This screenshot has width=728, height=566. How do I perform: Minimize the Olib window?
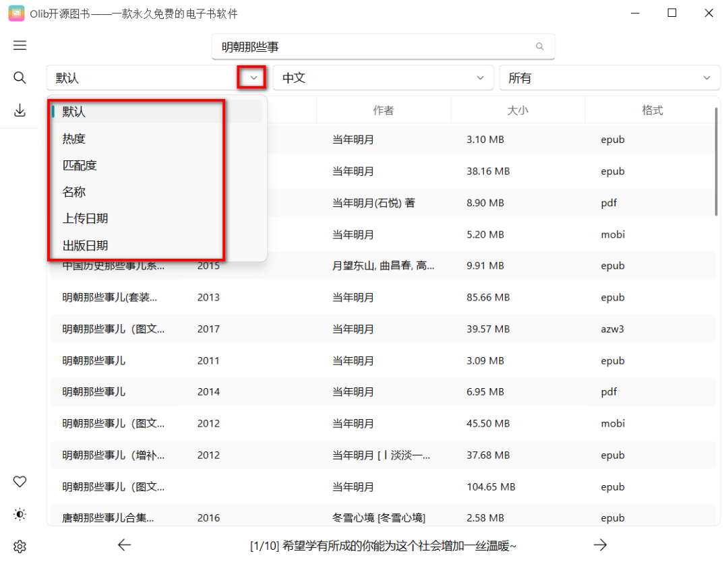tap(635, 13)
